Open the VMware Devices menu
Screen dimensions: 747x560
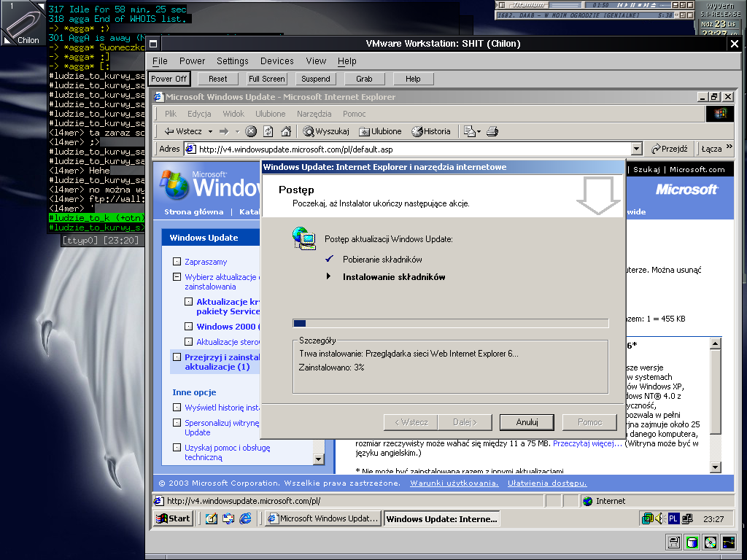tap(276, 61)
